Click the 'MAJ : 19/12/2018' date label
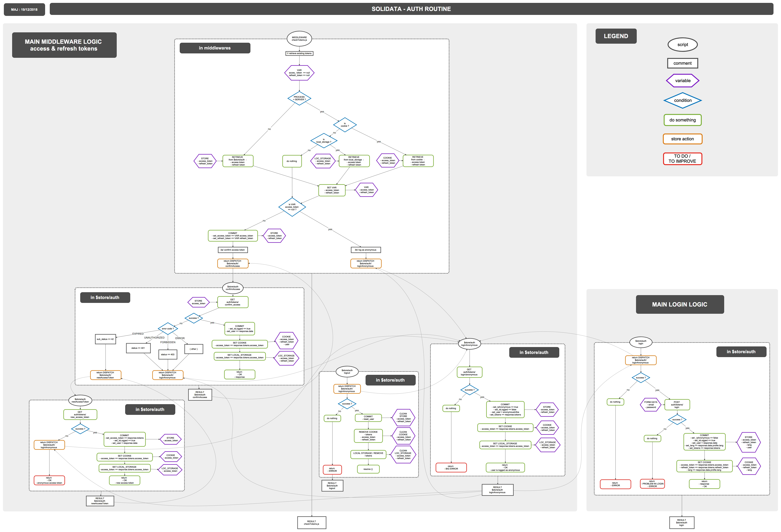 click(x=24, y=9)
